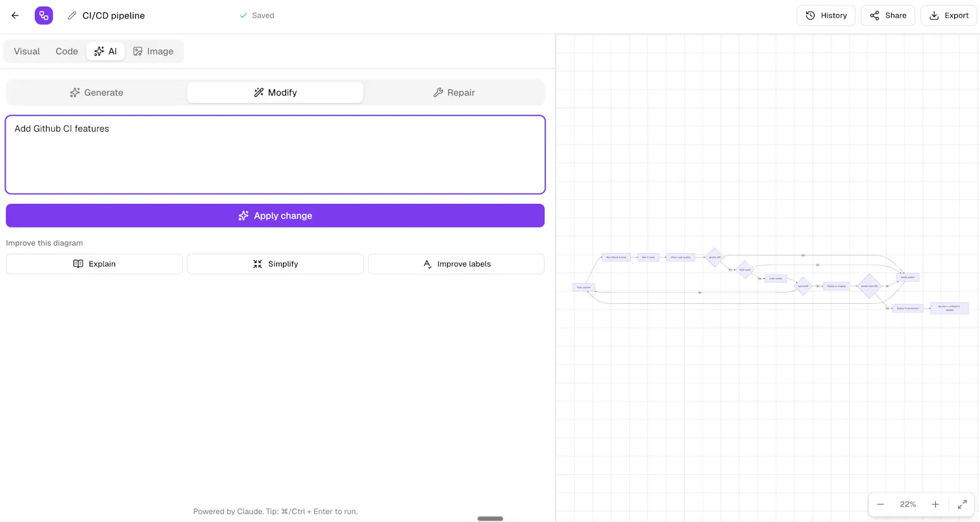
Task: Select the Monitor + rollback node
Action: [949, 308]
